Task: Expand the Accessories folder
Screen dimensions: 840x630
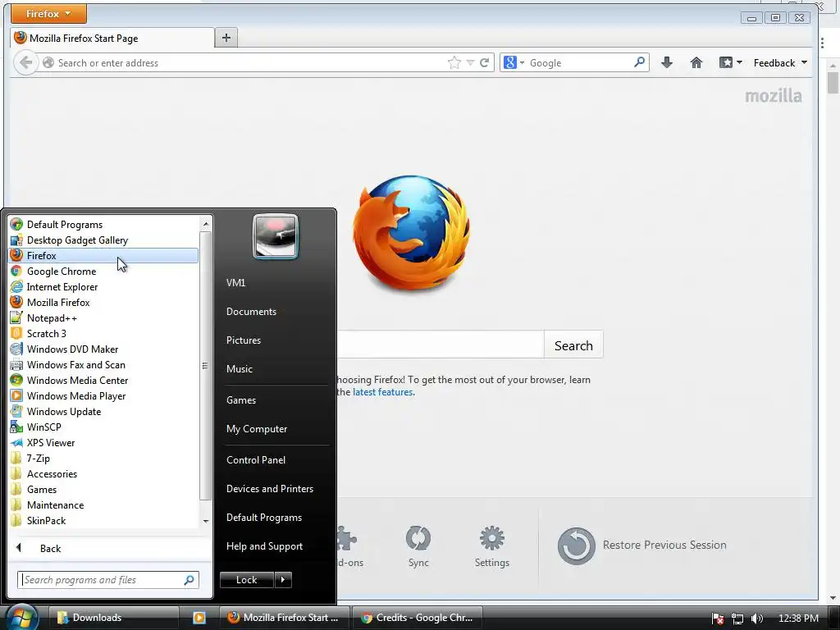Action: (104, 473)
